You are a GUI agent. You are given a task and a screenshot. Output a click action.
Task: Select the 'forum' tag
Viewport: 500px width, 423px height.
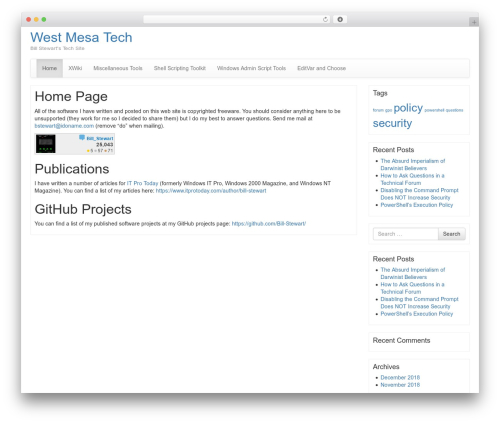pyautogui.click(x=378, y=110)
